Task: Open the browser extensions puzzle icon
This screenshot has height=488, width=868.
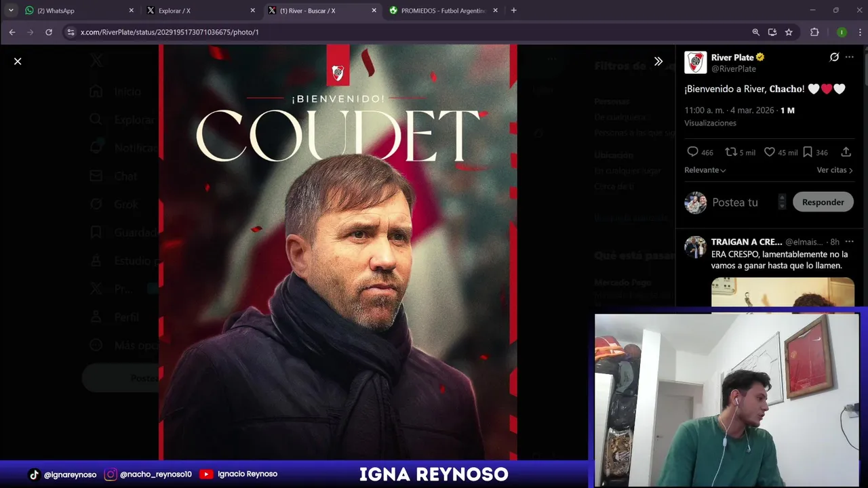Action: (x=814, y=32)
